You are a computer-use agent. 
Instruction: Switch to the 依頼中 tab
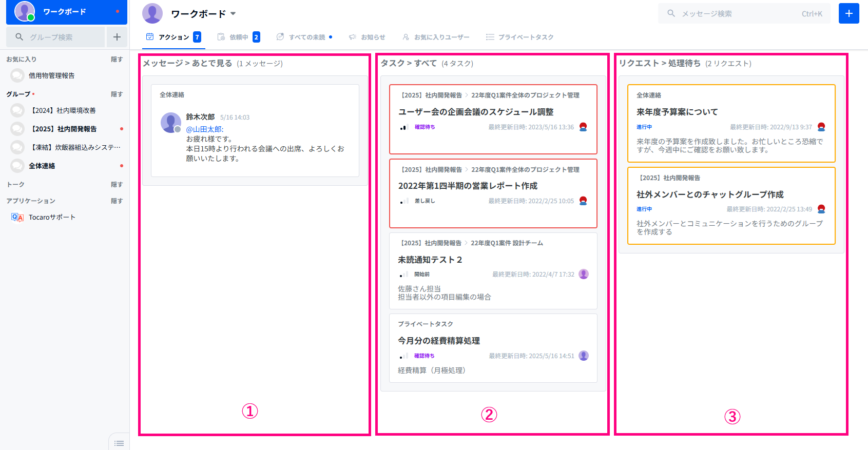click(x=239, y=37)
